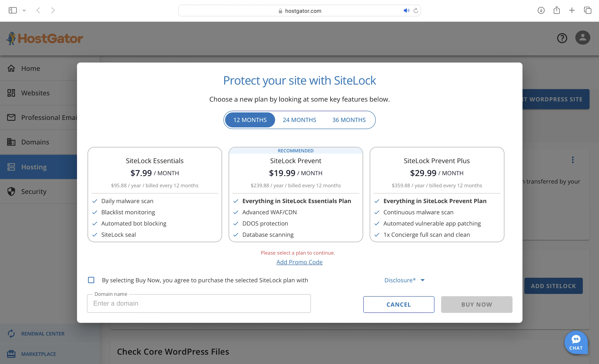Screen dimensions: 599x364
Task: Expand the Disclosure dropdown
Action: (x=404, y=280)
